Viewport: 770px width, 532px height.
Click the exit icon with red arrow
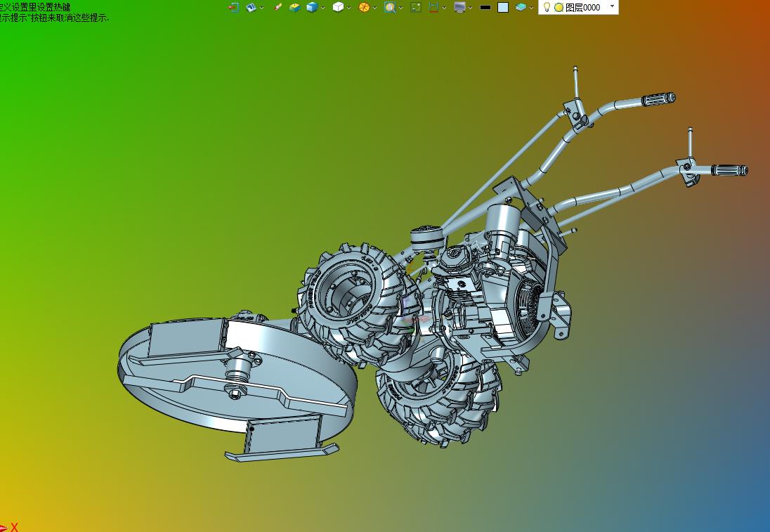tap(234, 7)
